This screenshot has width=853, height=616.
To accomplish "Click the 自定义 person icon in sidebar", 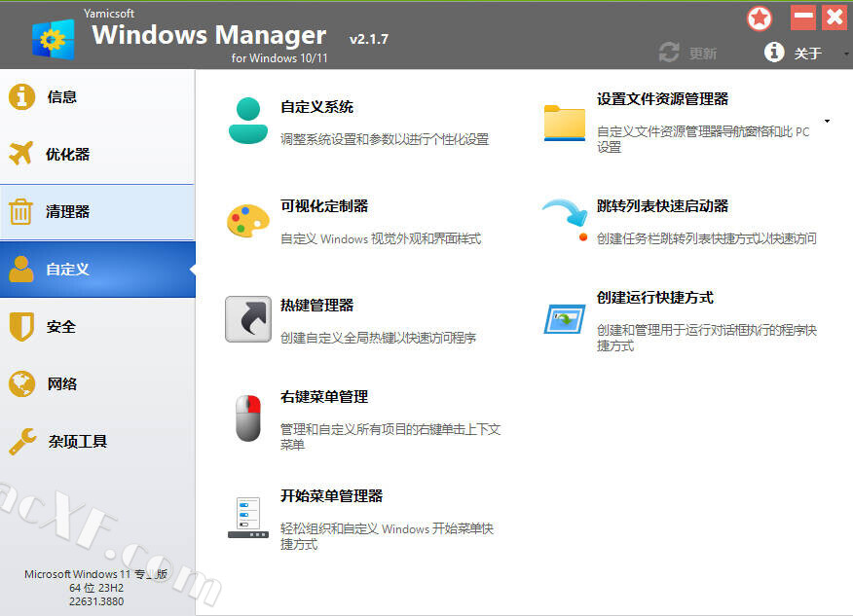I will click(21, 270).
